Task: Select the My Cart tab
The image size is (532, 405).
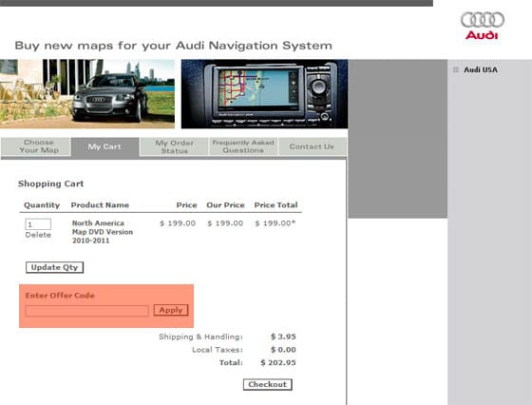Action: coord(104,147)
